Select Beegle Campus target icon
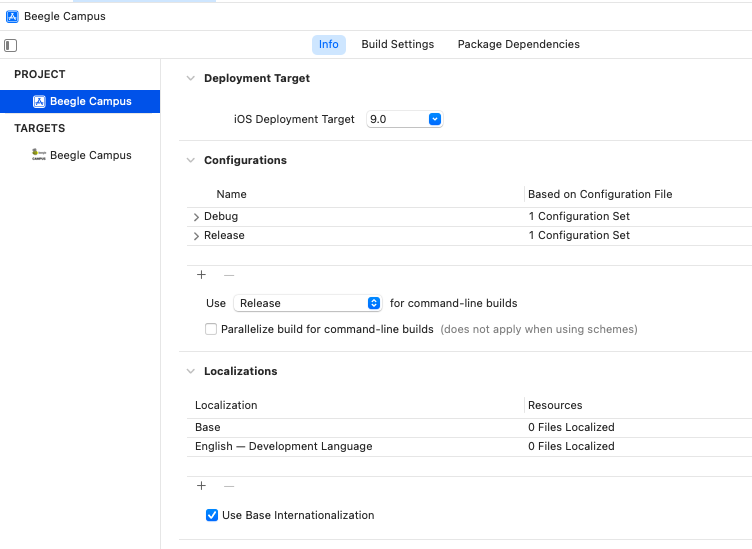 (x=39, y=155)
